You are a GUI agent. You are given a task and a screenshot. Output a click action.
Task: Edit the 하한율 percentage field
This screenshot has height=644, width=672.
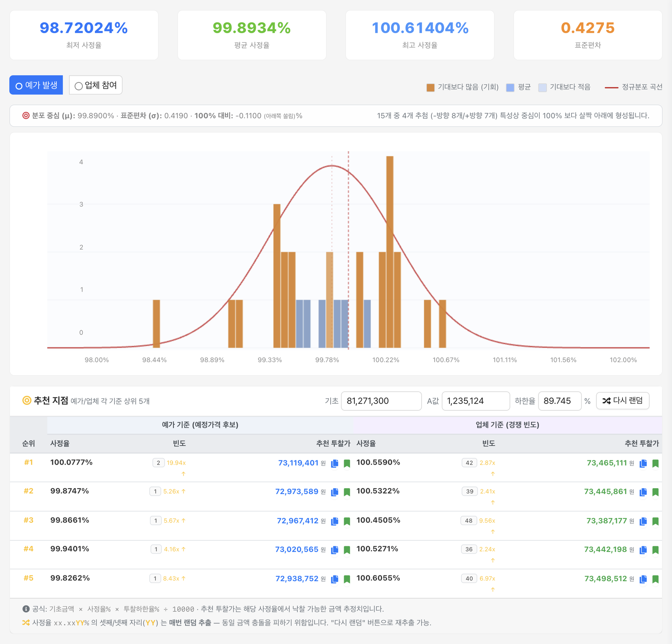coord(560,401)
